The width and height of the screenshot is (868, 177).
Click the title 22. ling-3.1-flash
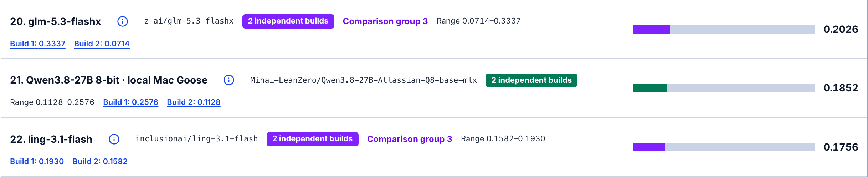coord(51,139)
